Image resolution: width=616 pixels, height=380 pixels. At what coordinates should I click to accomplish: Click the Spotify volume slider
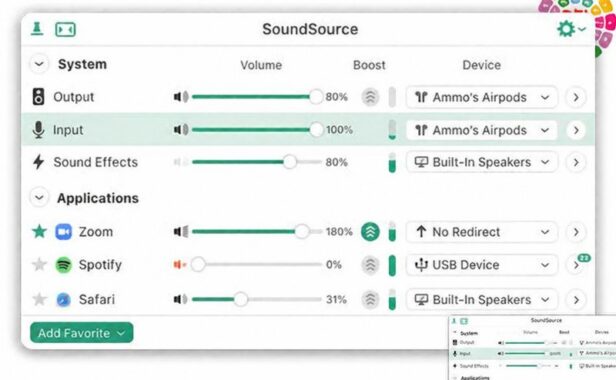tap(257, 265)
